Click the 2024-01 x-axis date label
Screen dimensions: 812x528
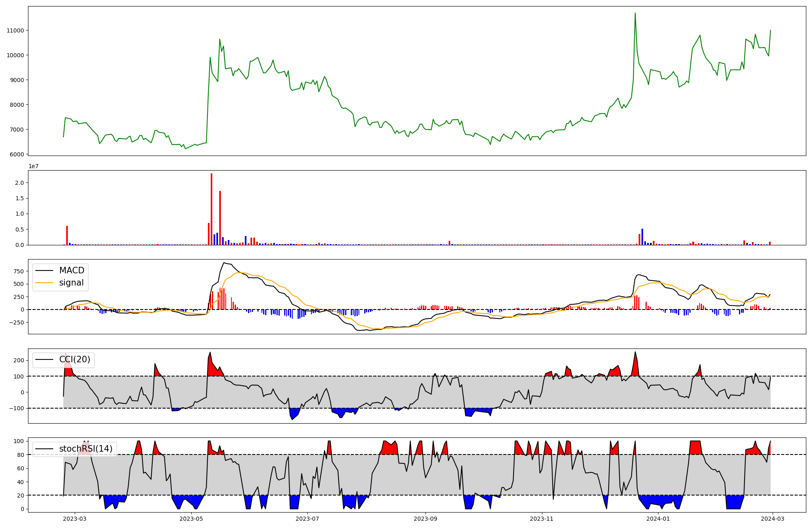click(658, 519)
